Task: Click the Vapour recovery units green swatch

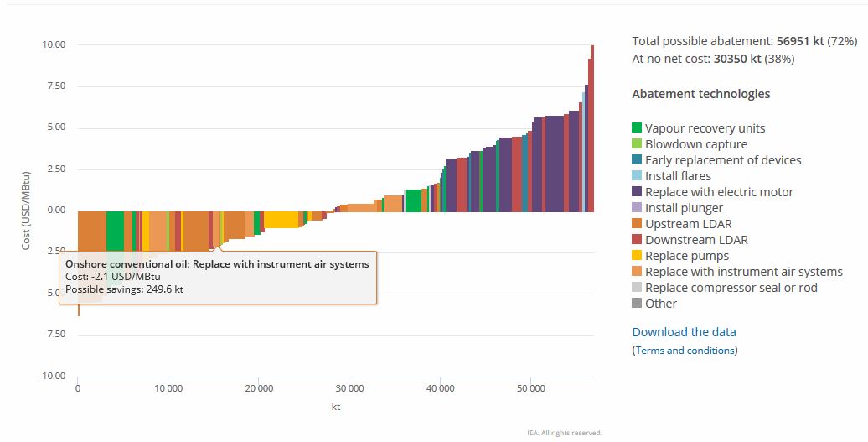Action: tap(637, 128)
